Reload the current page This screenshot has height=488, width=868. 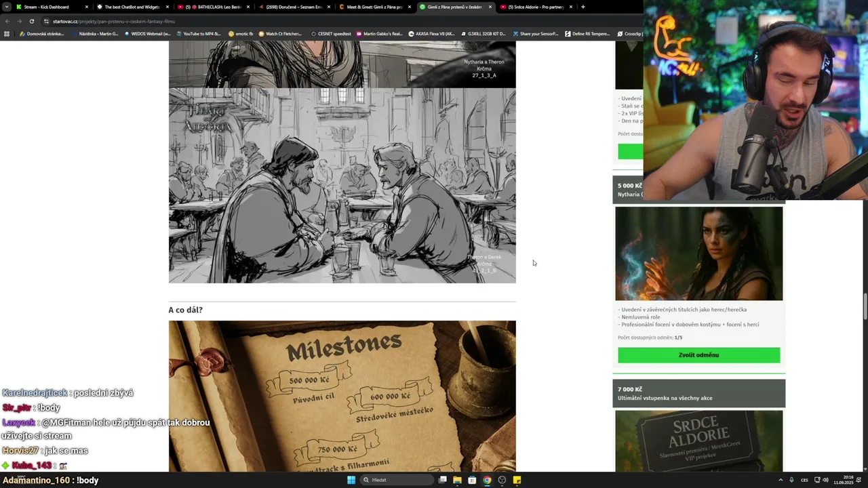(31, 21)
